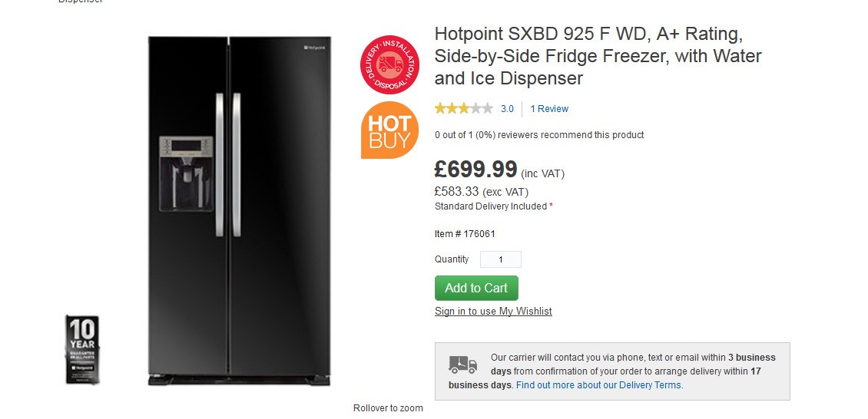Follow Sign in to use My Wishlist
Screen dimensions: 868x419
493,311
